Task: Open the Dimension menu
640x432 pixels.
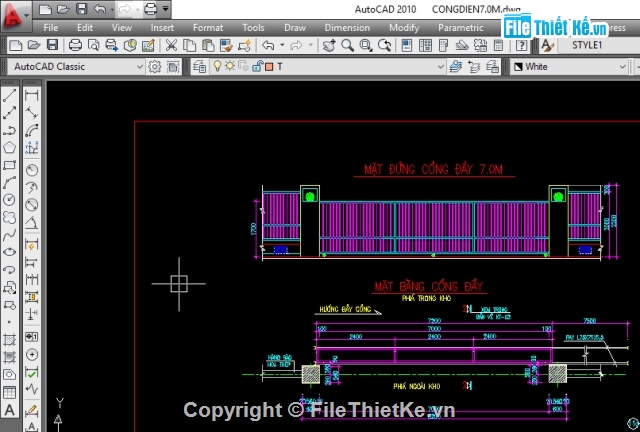Action: click(x=347, y=27)
